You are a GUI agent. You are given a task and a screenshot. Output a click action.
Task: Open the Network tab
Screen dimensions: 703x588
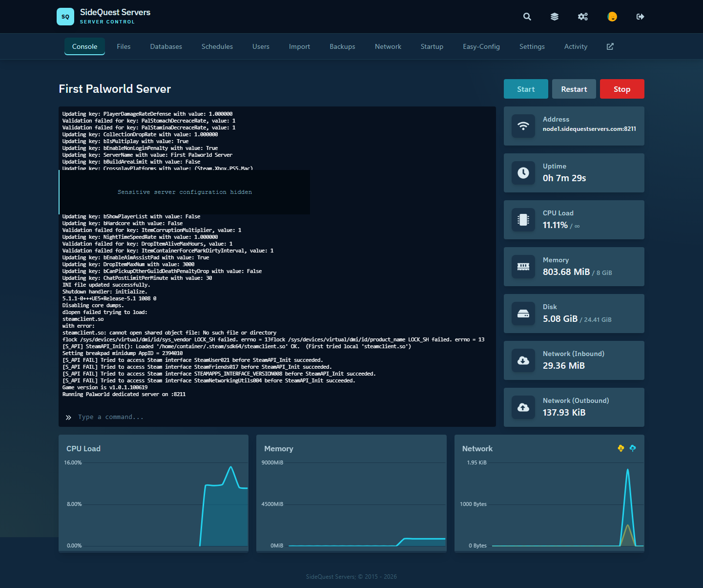tap(388, 46)
